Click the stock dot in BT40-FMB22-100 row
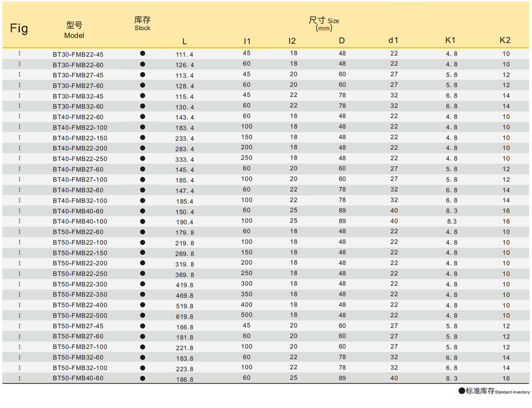This screenshot has width=532, height=408. pos(143,127)
